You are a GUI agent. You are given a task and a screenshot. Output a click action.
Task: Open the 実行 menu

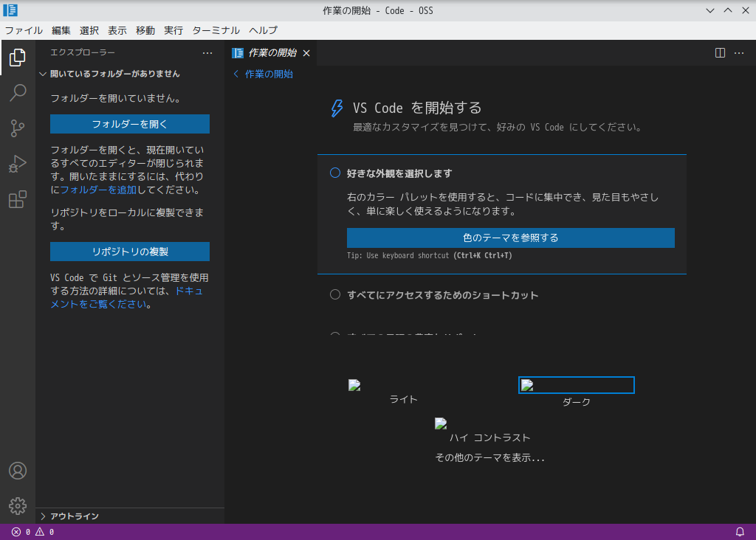(173, 30)
